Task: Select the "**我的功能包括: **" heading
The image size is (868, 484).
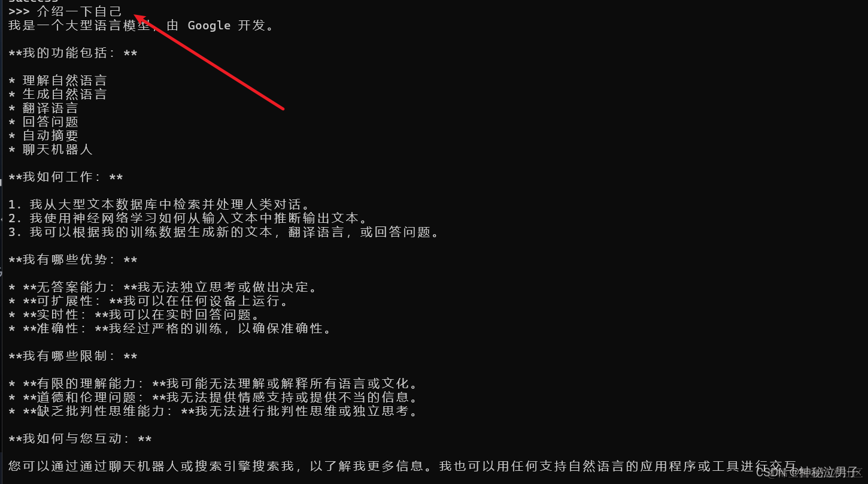Action: 73,53
